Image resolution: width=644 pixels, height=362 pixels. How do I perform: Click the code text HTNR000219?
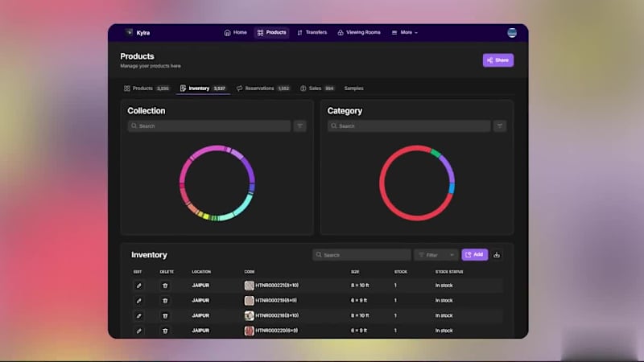click(276, 300)
